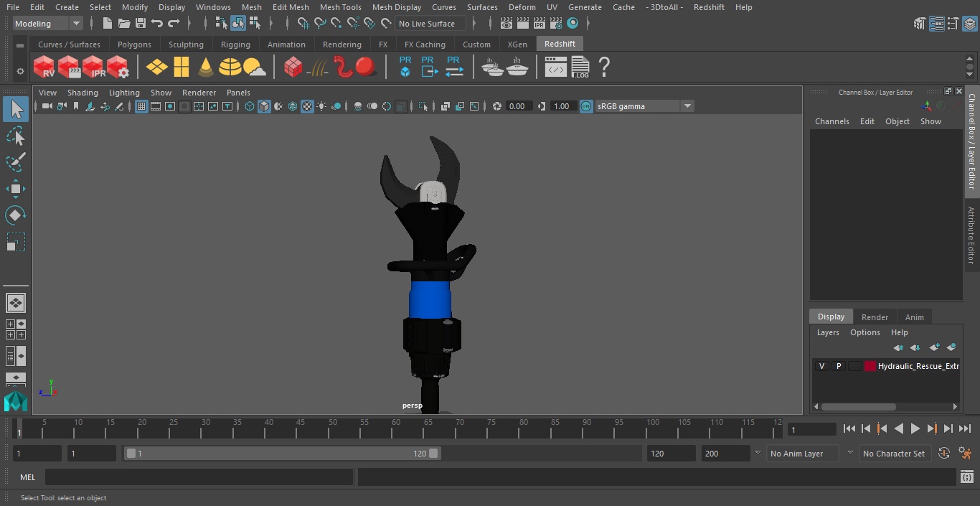Click the first Redshift proxy (PR) icon
This screenshot has width=980, height=506.
pyautogui.click(x=405, y=67)
